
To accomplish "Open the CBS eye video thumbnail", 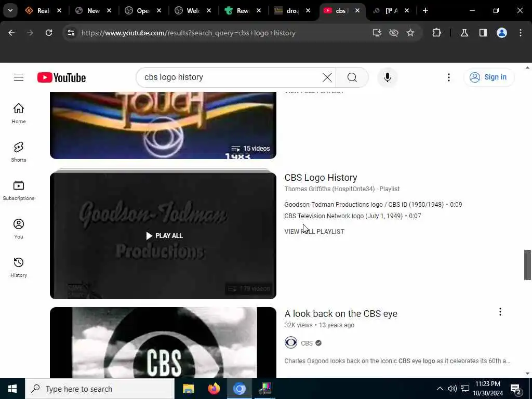I will click(x=163, y=343).
